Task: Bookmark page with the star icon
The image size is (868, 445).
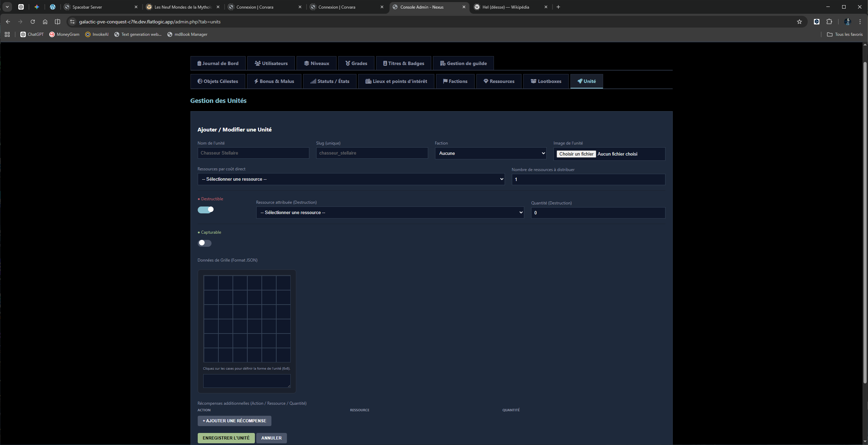Action: click(x=799, y=22)
